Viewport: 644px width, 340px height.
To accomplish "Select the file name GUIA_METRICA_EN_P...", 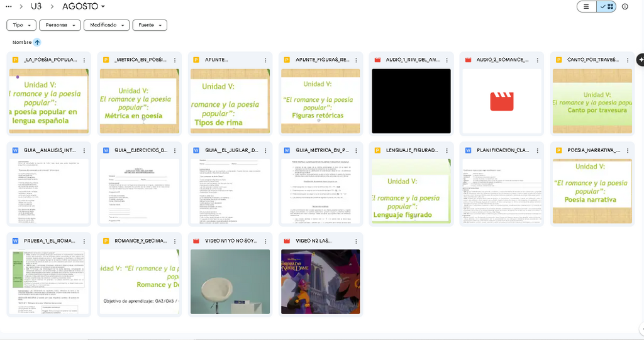I will 323,151.
